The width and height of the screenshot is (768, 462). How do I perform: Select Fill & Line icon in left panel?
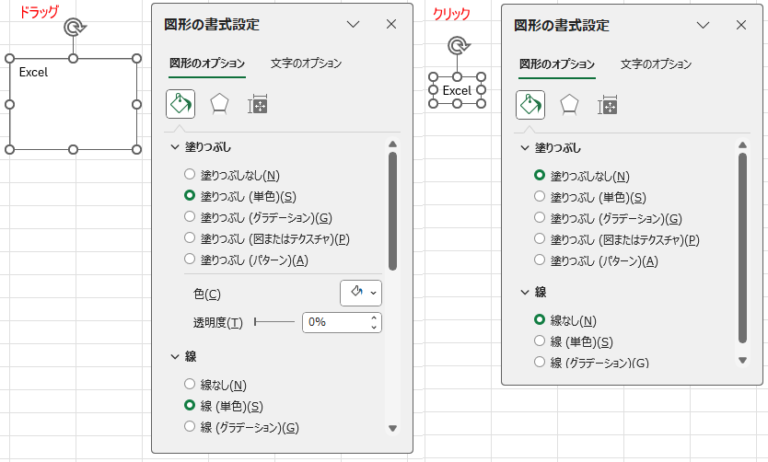coord(180,104)
